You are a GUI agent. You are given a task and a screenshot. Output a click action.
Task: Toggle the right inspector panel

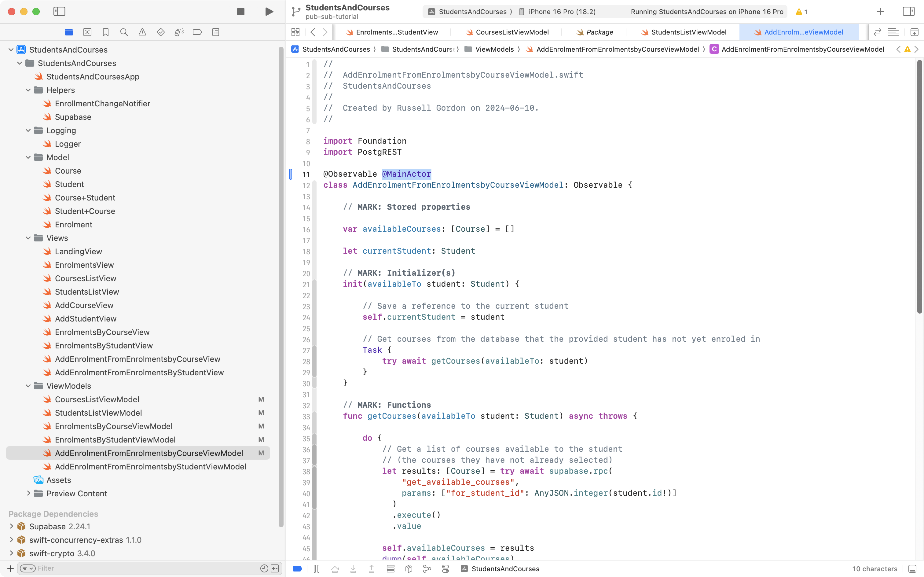[x=908, y=11]
